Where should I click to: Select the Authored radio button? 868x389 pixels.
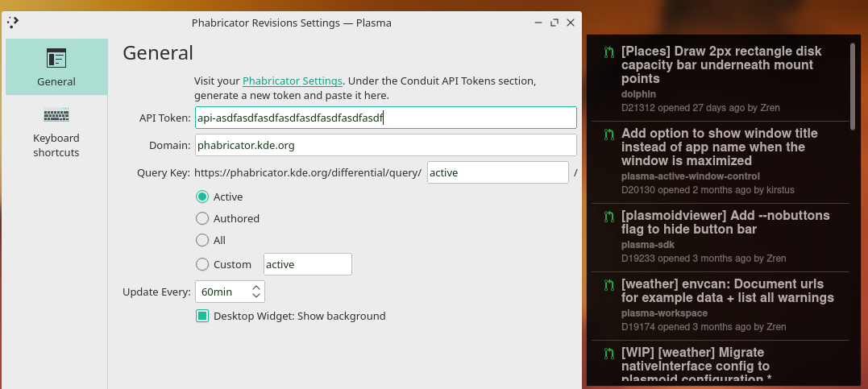[202, 218]
